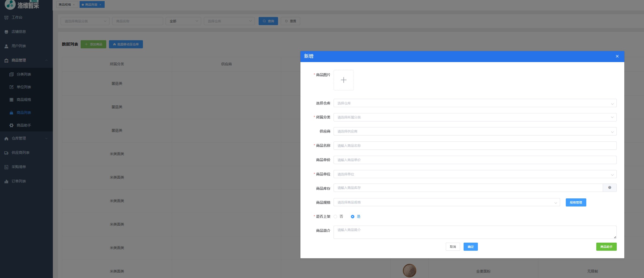Viewport: 644px width, 278px height.
Task: Click the 商品管理 bag icon
Action: pos(6,60)
